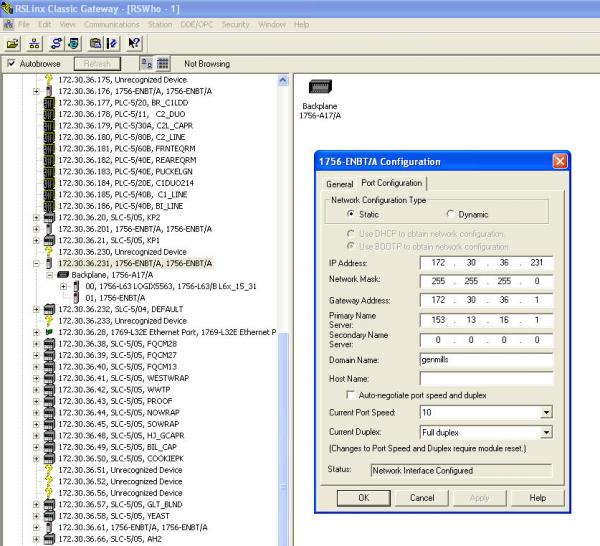Select the Static network configuration radio
Image resolution: width=600 pixels, height=546 pixels.
click(350, 214)
